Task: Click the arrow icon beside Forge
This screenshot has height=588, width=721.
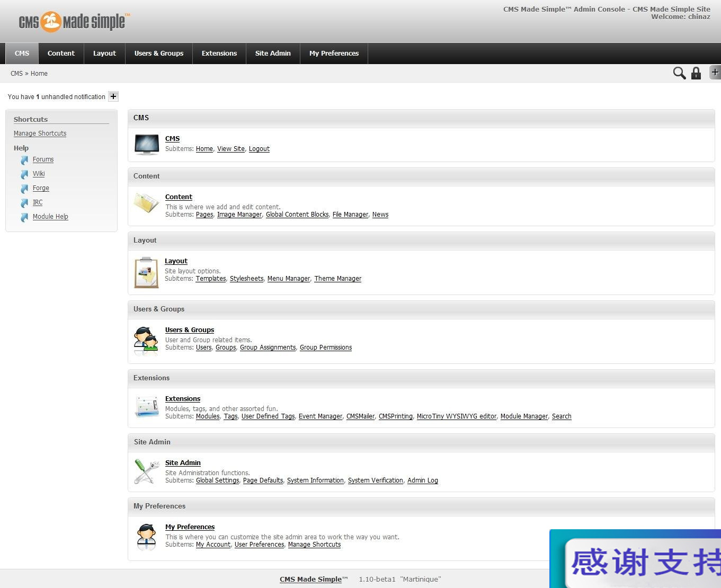Action: pos(24,189)
